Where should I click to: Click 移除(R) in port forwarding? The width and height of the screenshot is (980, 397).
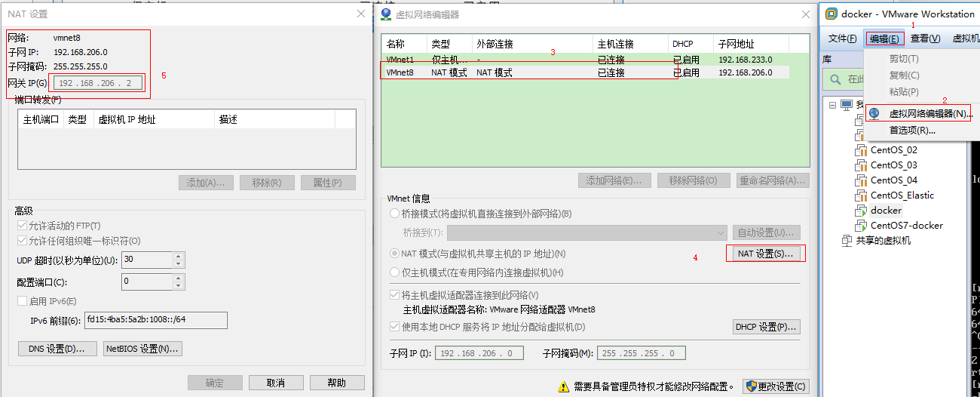click(267, 183)
